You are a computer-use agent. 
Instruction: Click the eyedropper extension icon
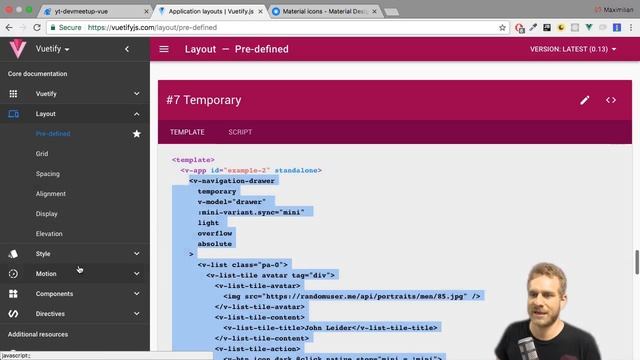click(x=533, y=27)
